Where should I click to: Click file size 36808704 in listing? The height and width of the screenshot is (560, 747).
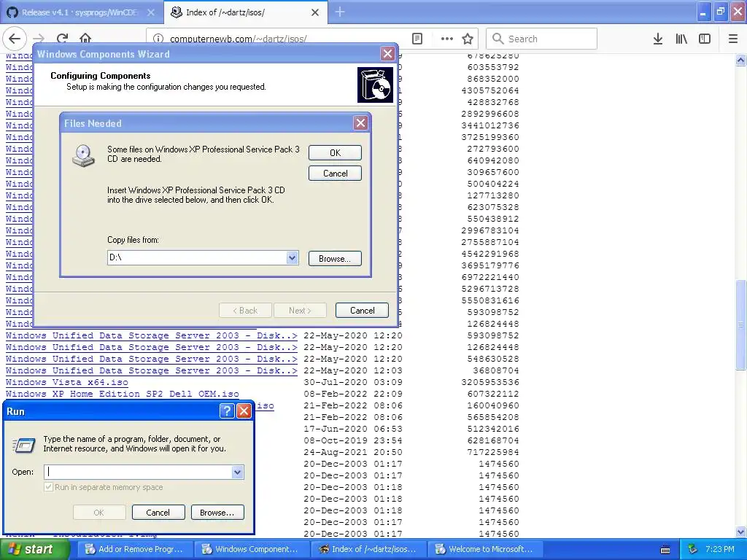click(x=496, y=370)
